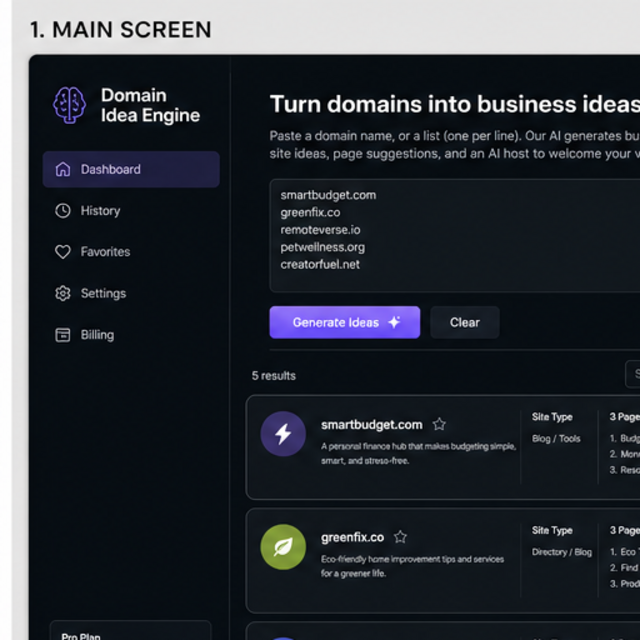Click the Domain Idea Engine title text
Screen dimensions: 640x640
pyautogui.click(x=151, y=105)
